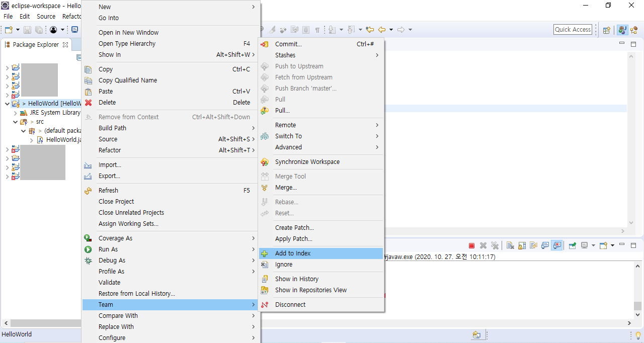Open the New file toolbar dropdown arrow
Viewport: 644px width, 343px height.
coord(18,30)
